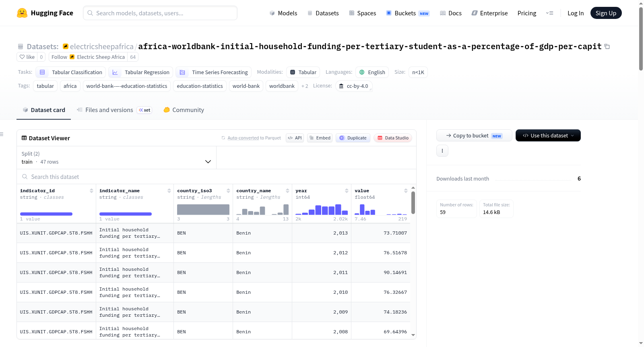Viewport: 644px width, 347px height.
Task: Click the Embed button
Action: click(x=320, y=138)
